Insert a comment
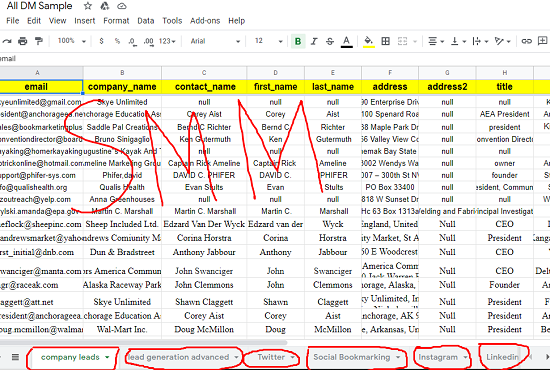This screenshot has width=550, height=370. click(x=543, y=41)
